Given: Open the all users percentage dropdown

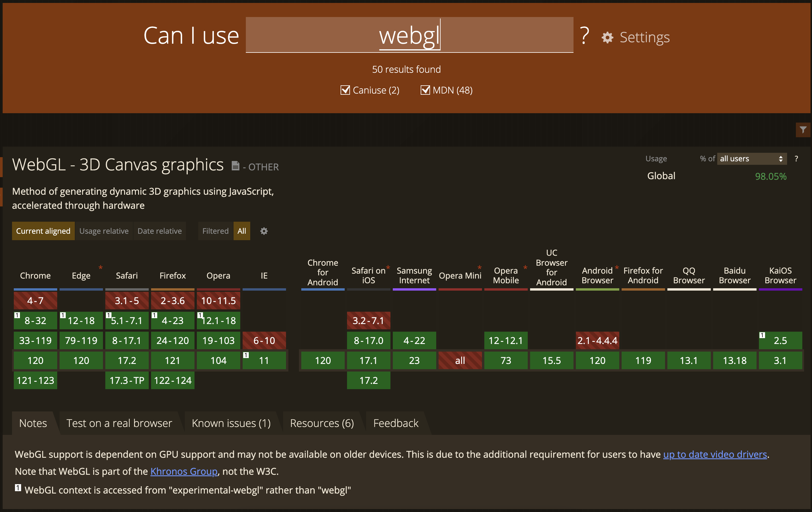Looking at the screenshot, I should pyautogui.click(x=751, y=158).
